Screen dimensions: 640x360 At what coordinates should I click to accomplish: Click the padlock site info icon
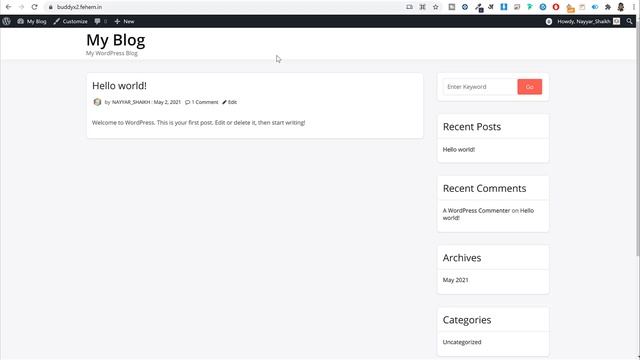click(x=51, y=7)
